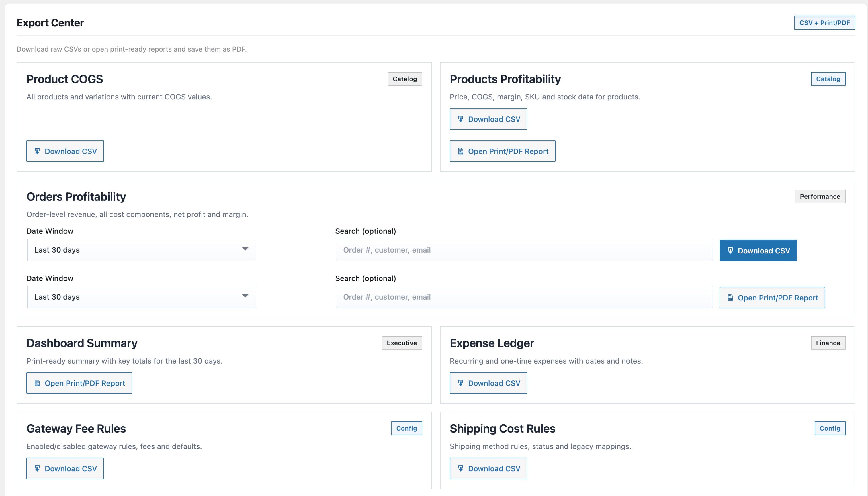Click the Orders Profitability card title
This screenshot has height=496, width=868.
tap(76, 197)
